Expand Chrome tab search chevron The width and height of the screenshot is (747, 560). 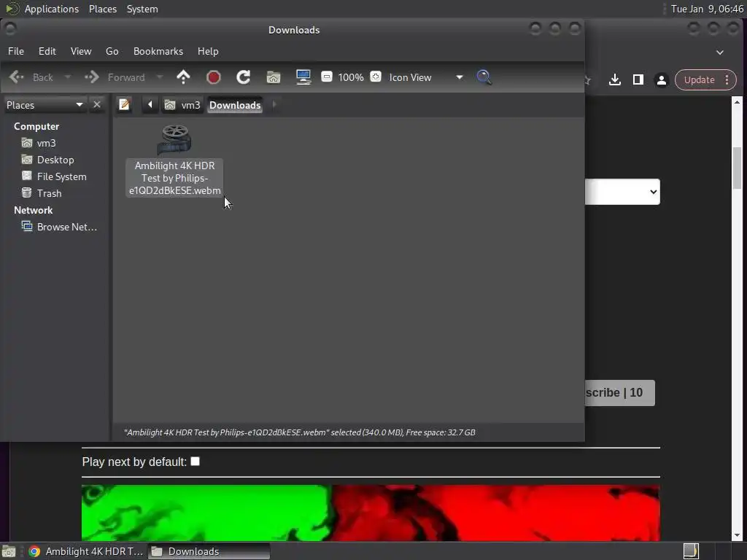[x=720, y=52]
